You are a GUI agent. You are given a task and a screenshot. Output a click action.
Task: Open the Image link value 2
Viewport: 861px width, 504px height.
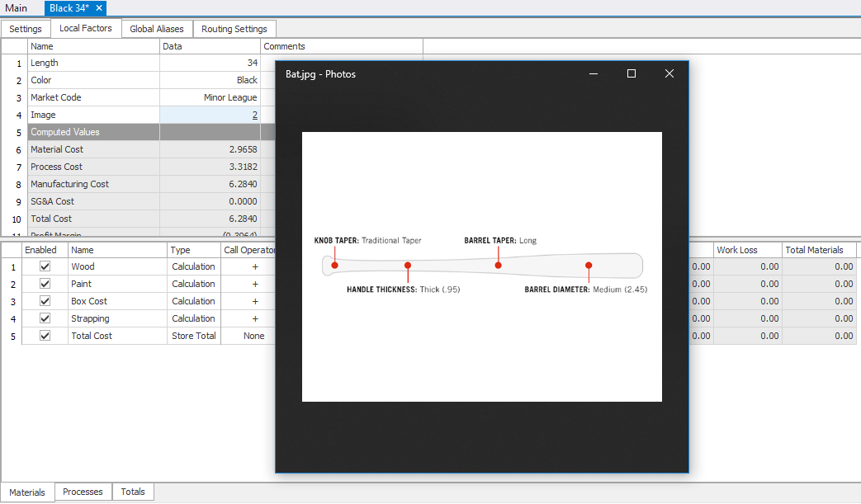tap(255, 115)
